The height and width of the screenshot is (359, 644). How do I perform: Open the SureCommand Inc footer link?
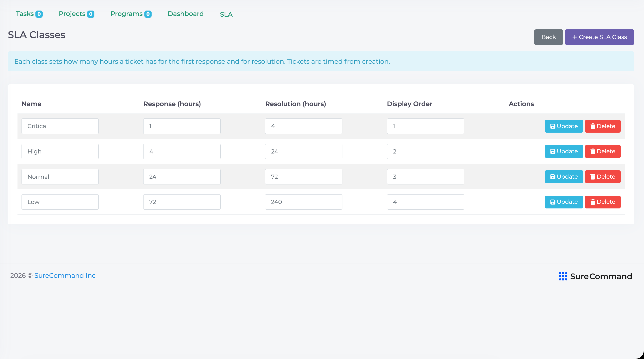click(65, 276)
